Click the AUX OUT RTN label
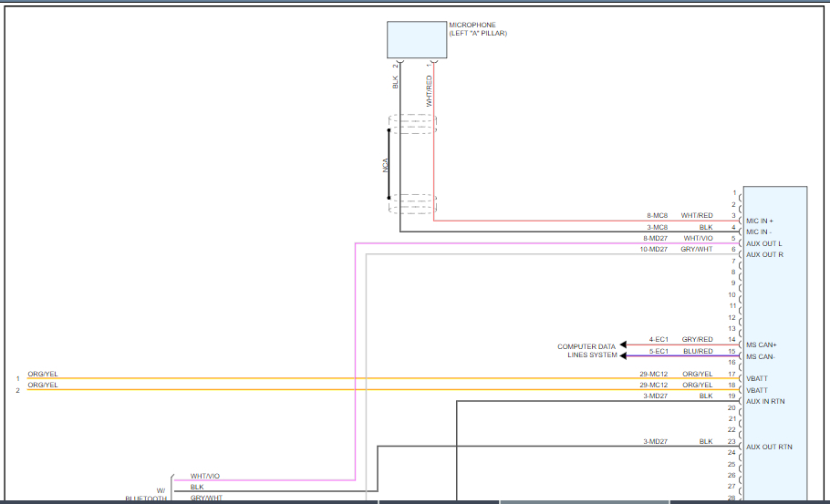Screen dimensions: 830x504 [x=768, y=447]
